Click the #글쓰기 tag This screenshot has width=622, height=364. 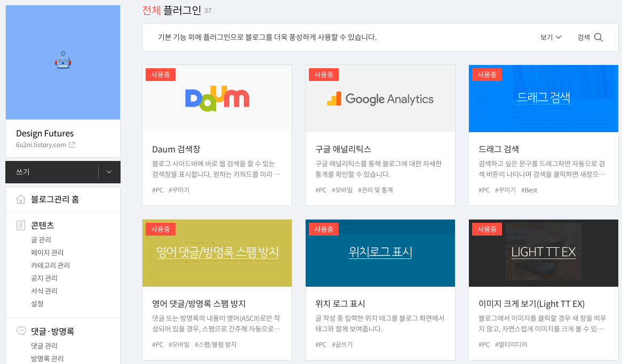[x=342, y=345]
